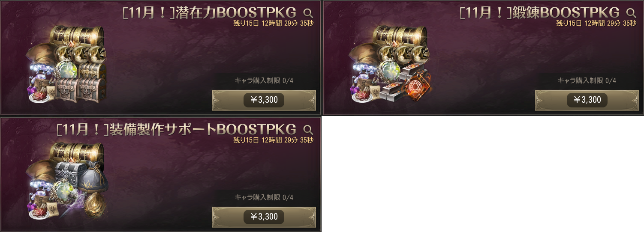Click キャラ購入制限 0/4 label on 装備製作サポート package
This screenshot has height=232, width=644.
coord(264,197)
